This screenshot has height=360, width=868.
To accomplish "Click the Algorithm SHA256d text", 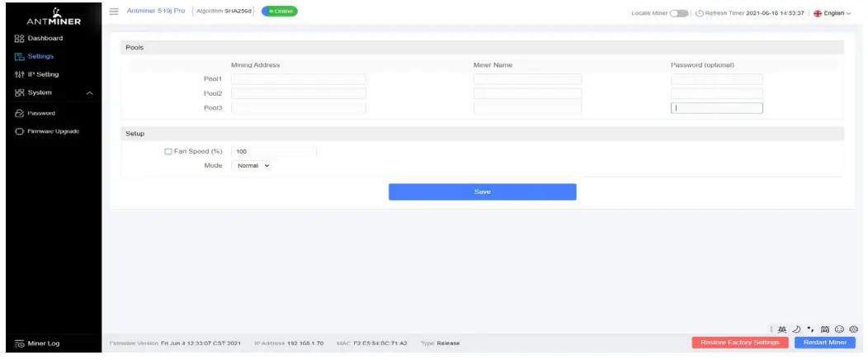I will [x=224, y=11].
